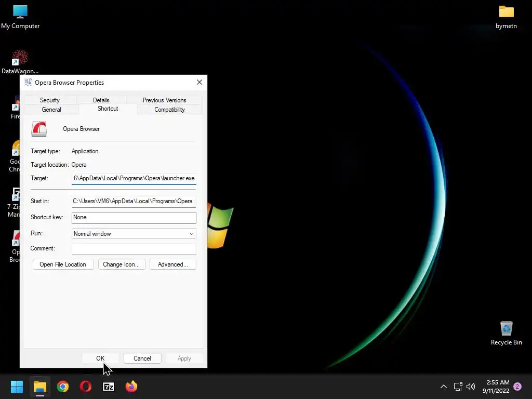Open File Explorer from taskbar
532x399 pixels.
pos(39,387)
